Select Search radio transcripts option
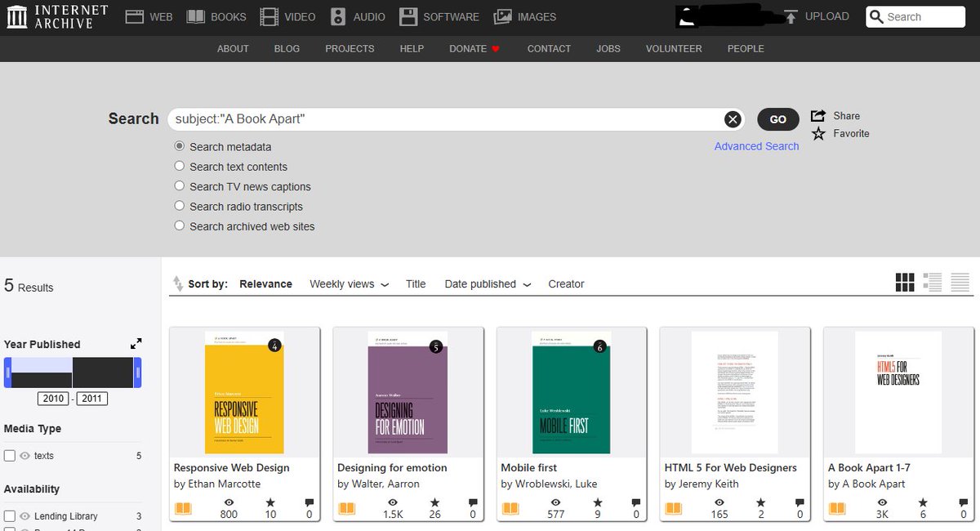The image size is (980, 531). [180, 206]
